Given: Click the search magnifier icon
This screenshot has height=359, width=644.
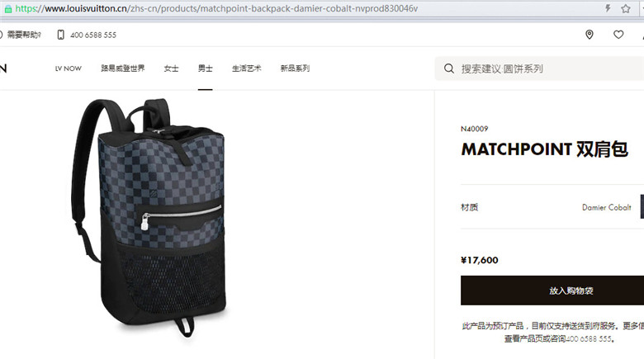Looking at the screenshot, I should 449,68.
